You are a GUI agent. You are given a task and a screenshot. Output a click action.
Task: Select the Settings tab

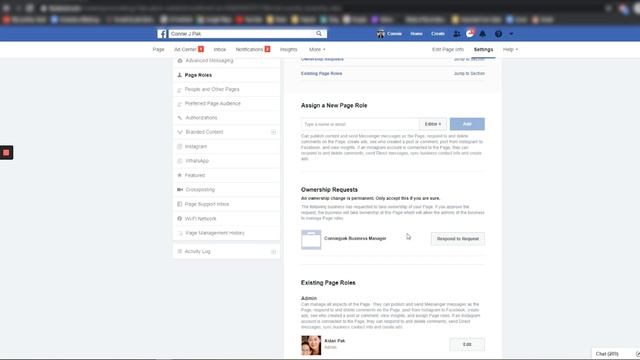pos(483,49)
